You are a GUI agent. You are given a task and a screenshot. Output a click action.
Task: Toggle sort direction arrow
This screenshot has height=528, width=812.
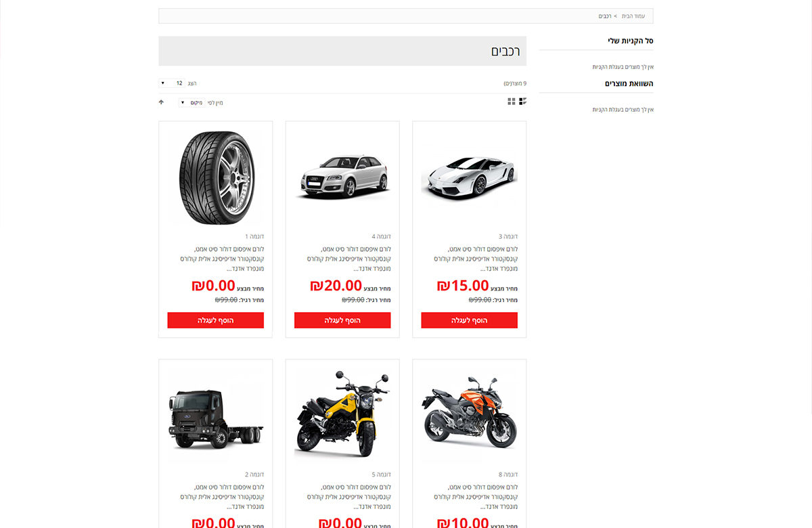pos(161,102)
